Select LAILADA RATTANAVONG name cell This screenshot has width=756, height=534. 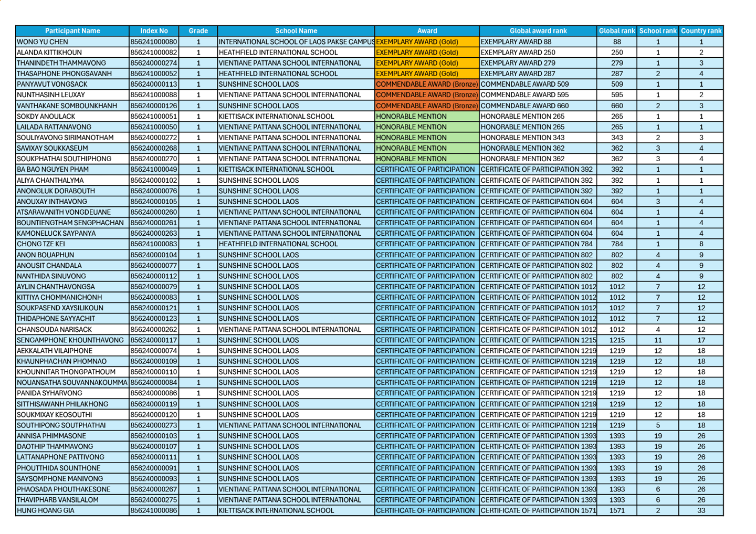click(72, 127)
